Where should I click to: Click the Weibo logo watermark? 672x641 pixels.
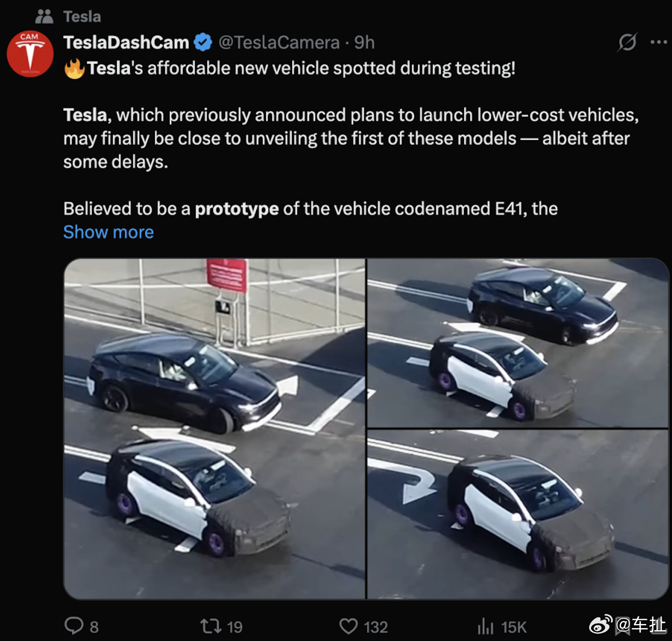[x=601, y=624]
